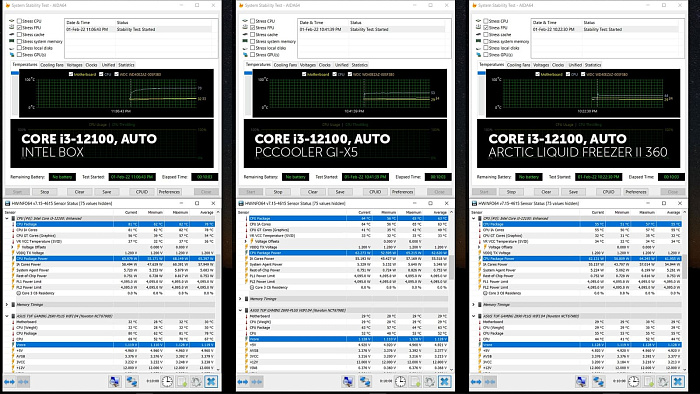Screen dimensions: 700x394
Task: Click blue graph scale slider in PCCOOLER window
Action: pyautogui.click(x=248, y=73)
